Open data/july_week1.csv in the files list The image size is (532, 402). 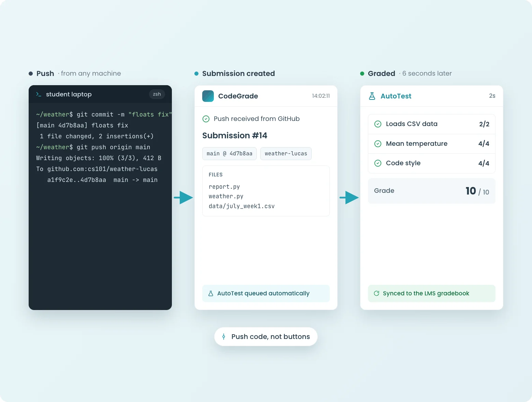[242, 206]
